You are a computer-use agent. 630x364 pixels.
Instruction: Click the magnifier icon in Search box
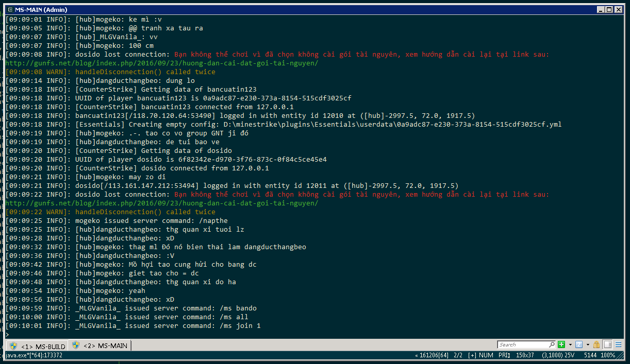coord(552,344)
